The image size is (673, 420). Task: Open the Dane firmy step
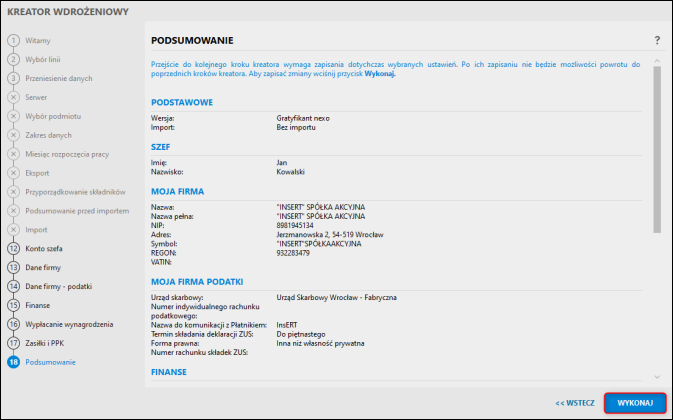coord(43,267)
